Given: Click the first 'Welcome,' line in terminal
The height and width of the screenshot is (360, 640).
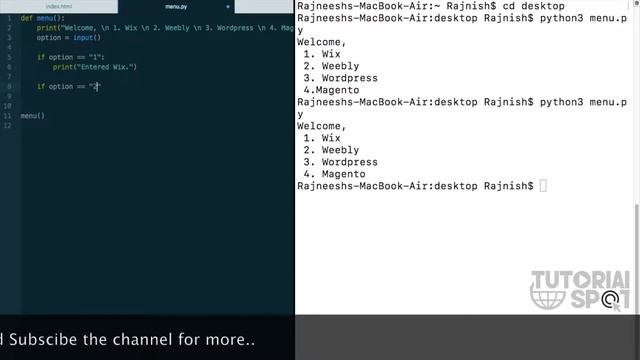Looking at the screenshot, I should coord(322,42).
